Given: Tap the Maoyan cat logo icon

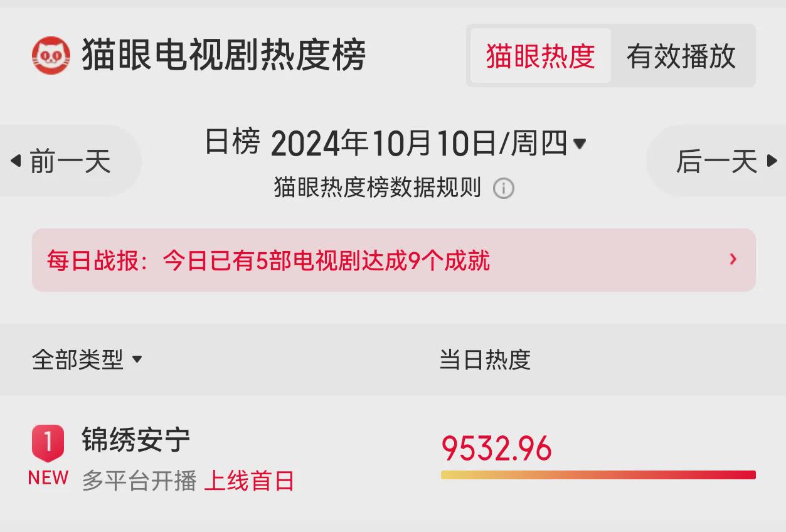Looking at the screenshot, I should [51, 56].
